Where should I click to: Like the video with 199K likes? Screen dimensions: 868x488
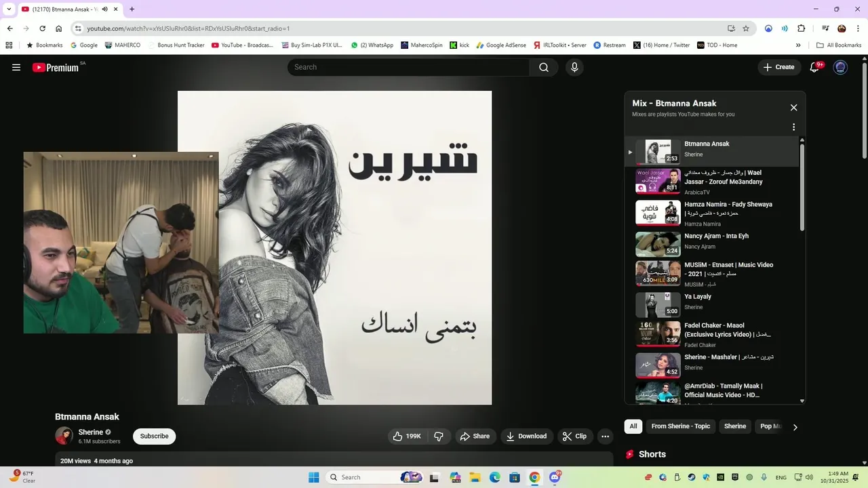[x=407, y=436]
